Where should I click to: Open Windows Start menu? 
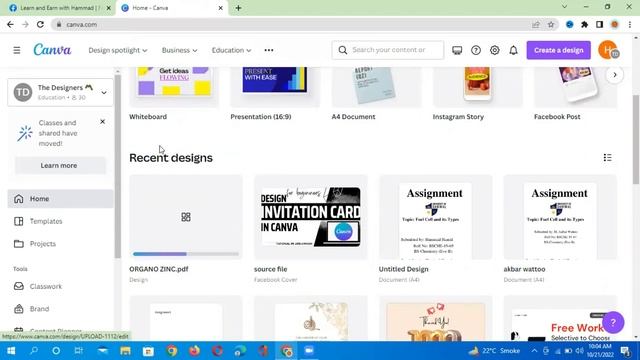[x=11, y=351]
